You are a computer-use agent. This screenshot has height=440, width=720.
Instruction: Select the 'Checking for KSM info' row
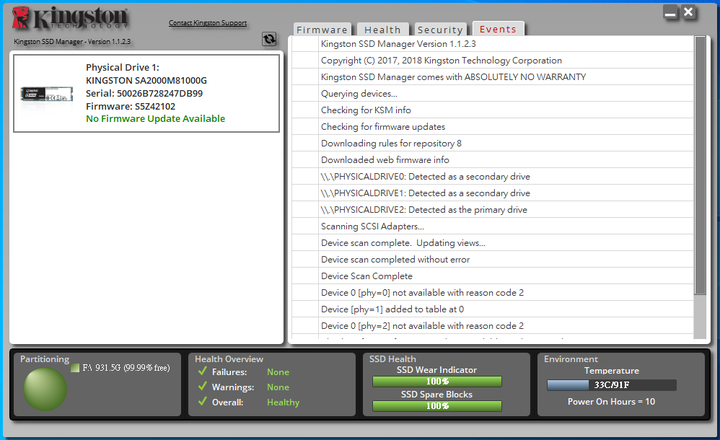point(492,110)
